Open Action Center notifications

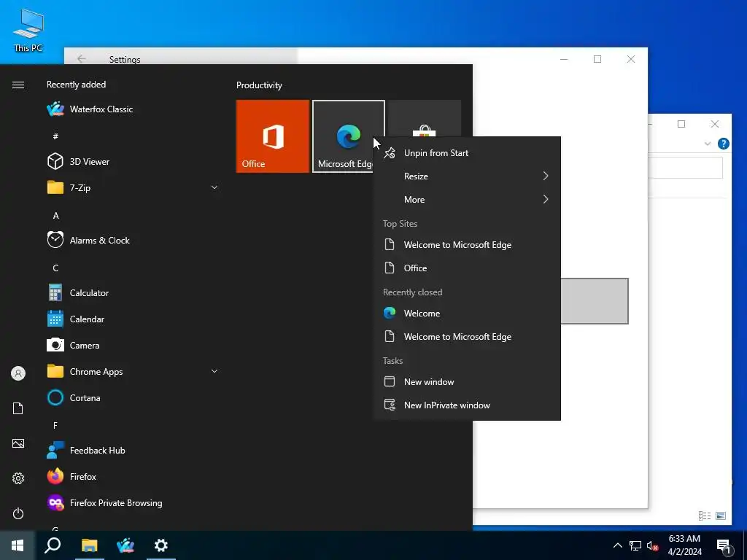(724, 546)
